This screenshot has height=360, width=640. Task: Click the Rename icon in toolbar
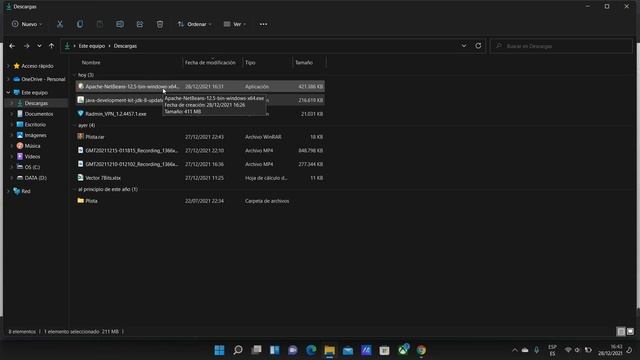pyautogui.click(x=120, y=24)
